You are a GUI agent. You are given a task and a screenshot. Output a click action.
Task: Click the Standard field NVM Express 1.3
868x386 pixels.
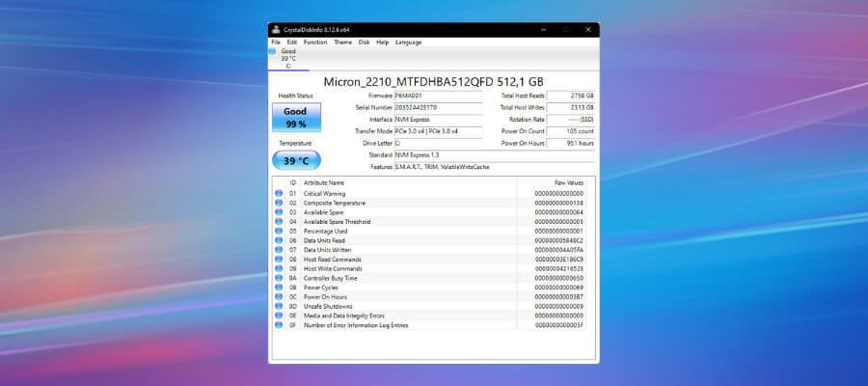pyautogui.click(x=495, y=155)
